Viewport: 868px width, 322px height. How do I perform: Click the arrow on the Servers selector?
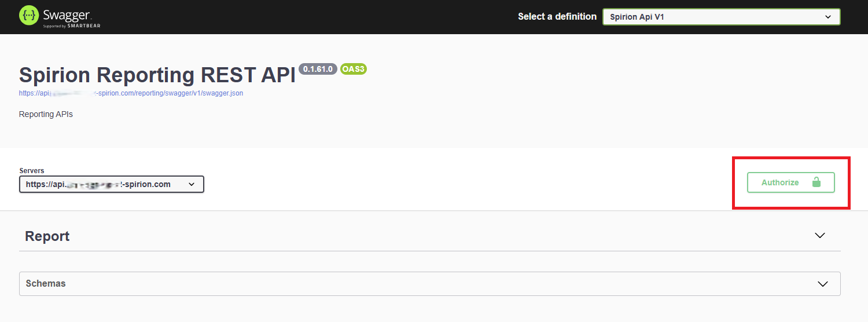[192, 184]
